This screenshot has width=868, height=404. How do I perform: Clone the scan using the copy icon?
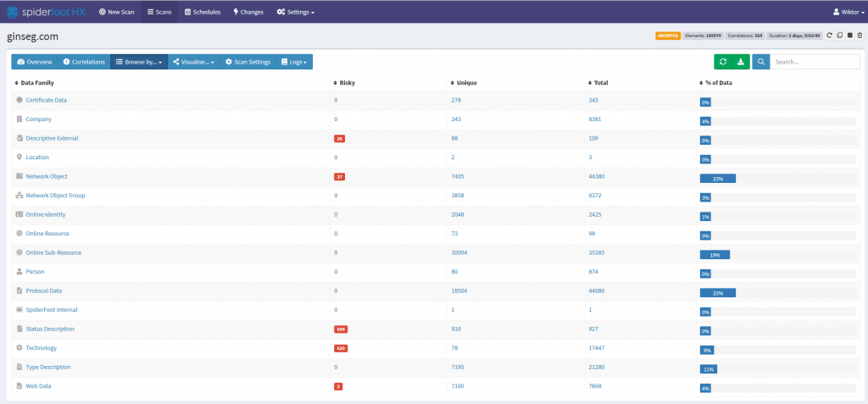click(x=840, y=36)
